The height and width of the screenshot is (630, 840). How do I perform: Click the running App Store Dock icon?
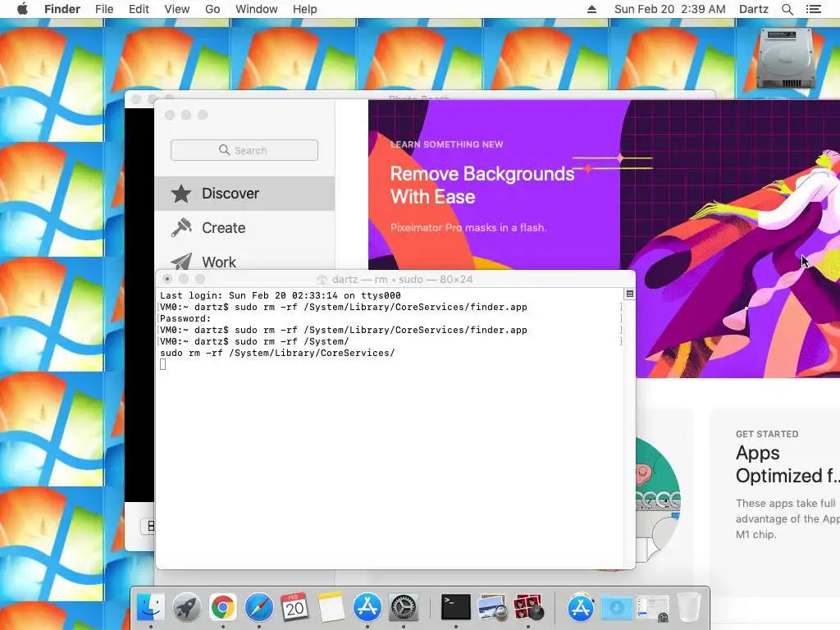367,607
